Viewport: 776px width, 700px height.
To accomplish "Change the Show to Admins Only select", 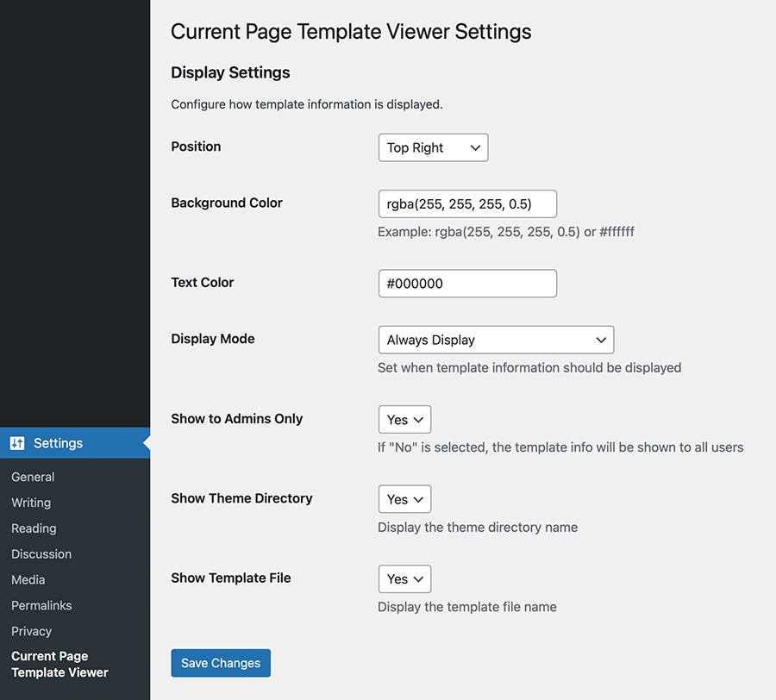I will tap(404, 420).
